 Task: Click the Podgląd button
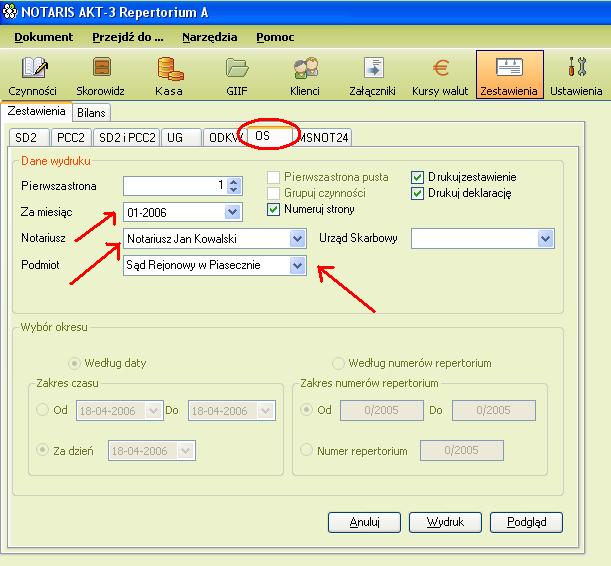(x=526, y=522)
